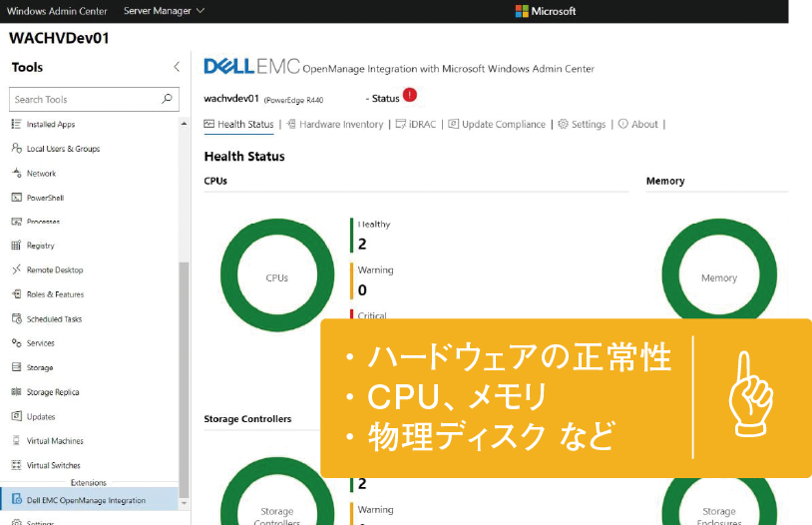Select the Network tool icon
The image size is (812, 525).
16,173
